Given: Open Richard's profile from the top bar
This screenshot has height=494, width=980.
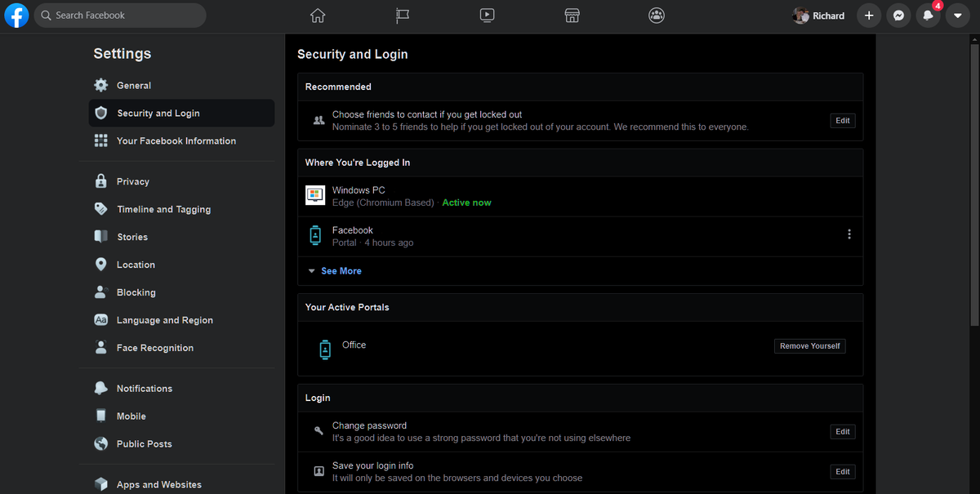Looking at the screenshot, I should (819, 16).
